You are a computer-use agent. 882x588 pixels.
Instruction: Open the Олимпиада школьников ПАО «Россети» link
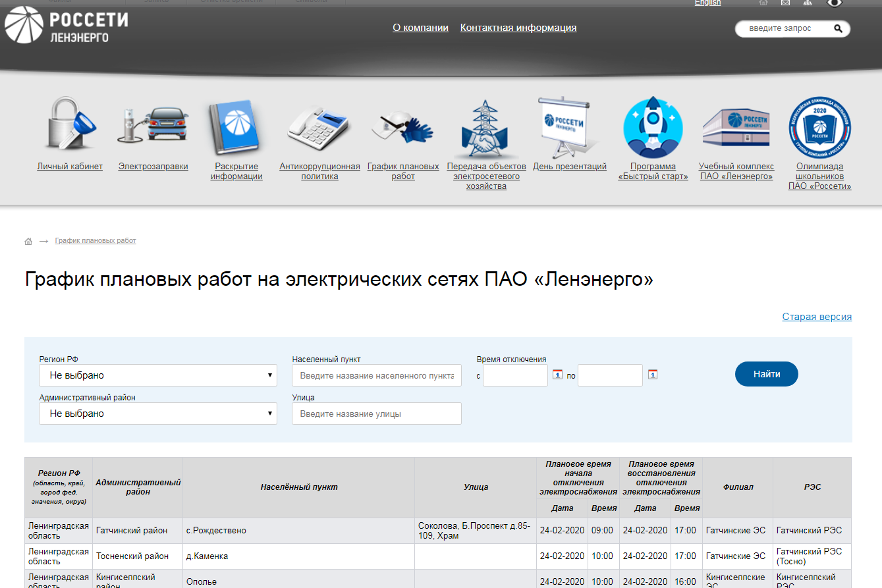tap(820, 176)
